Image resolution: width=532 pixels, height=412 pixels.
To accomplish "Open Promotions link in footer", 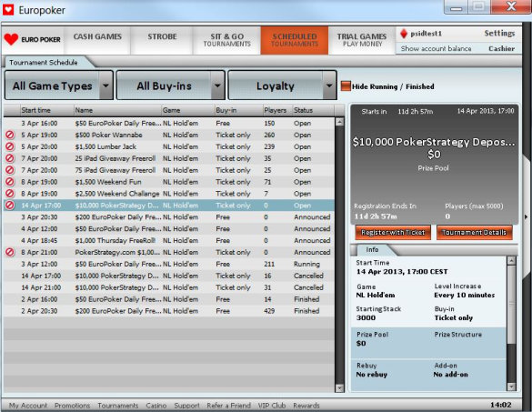I will (x=72, y=406).
